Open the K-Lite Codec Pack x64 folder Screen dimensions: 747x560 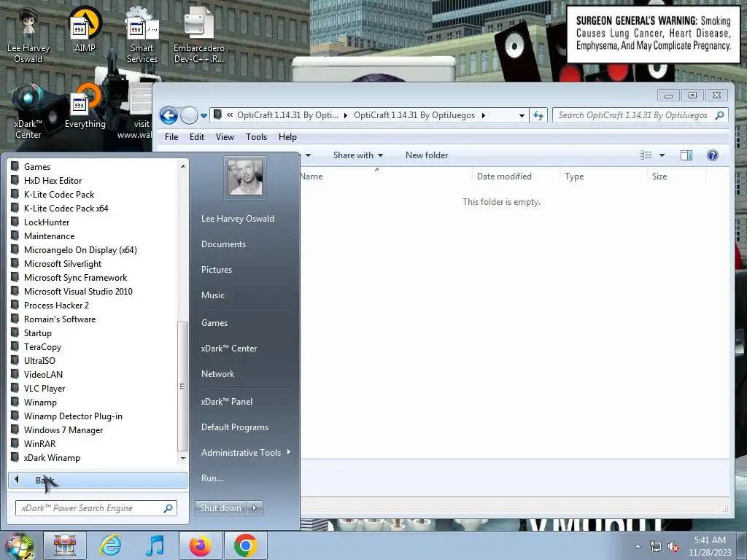pyautogui.click(x=66, y=208)
